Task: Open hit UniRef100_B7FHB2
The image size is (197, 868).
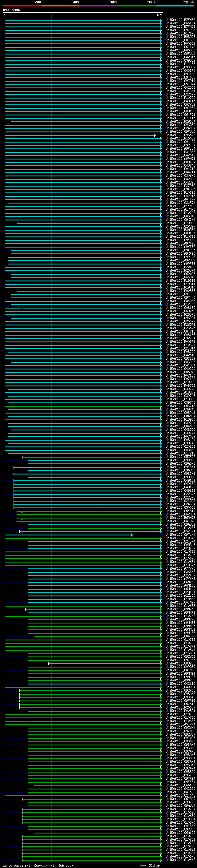Action: pos(180,20)
